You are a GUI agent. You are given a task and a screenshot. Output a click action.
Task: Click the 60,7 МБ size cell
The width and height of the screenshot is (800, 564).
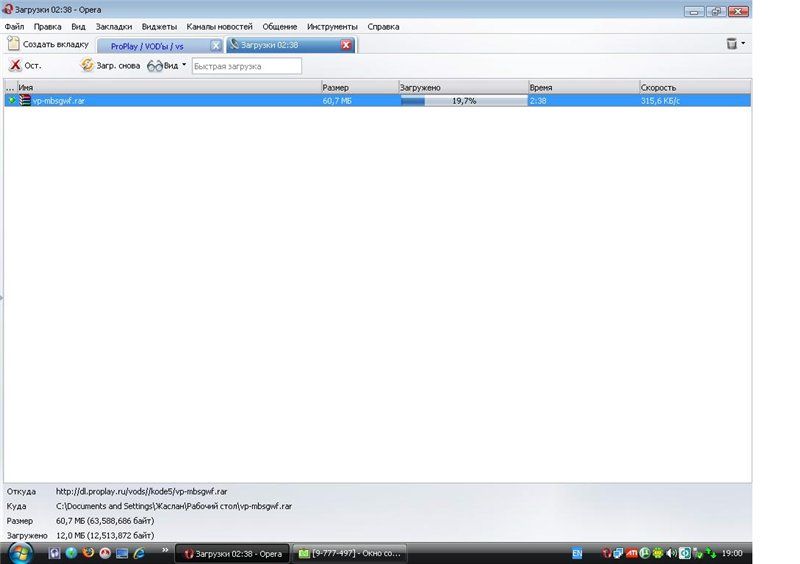(x=337, y=101)
